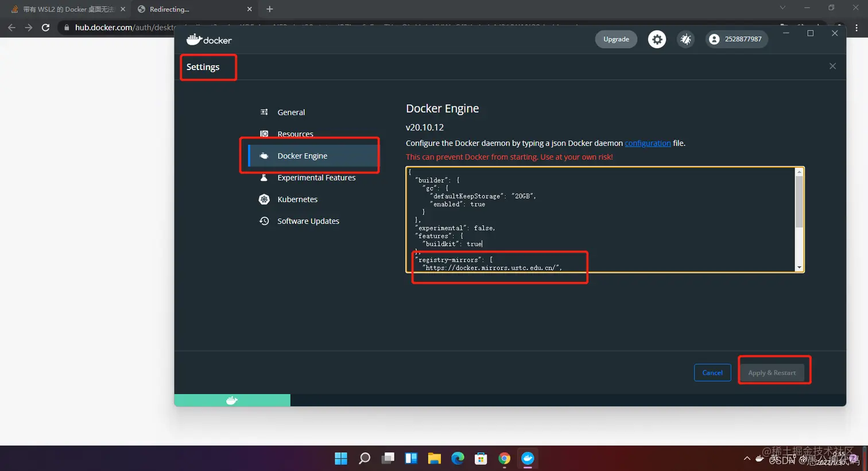Click the General sliders icon
This screenshot has height=471, width=868.
264,112
